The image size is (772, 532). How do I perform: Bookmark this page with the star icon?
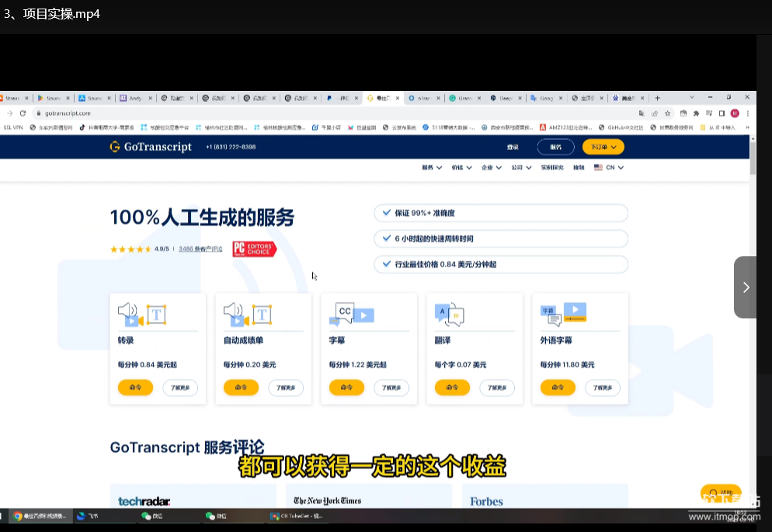(668, 113)
